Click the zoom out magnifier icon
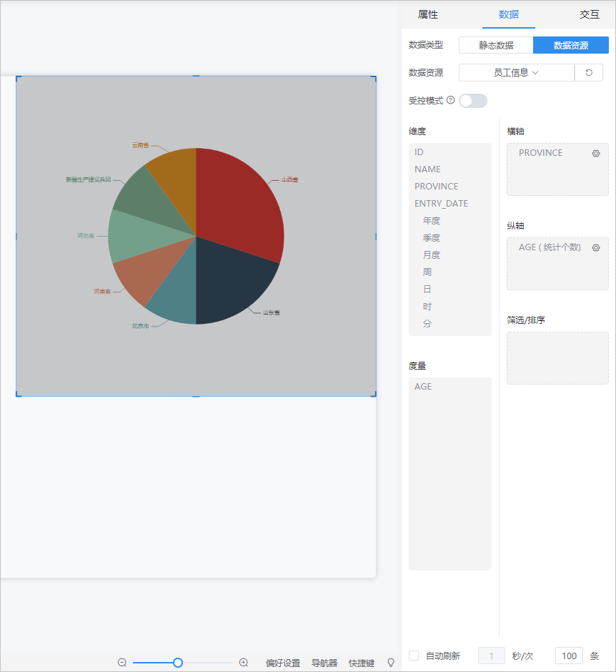616x672 pixels. pyautogui.click(x=122, y=663)
